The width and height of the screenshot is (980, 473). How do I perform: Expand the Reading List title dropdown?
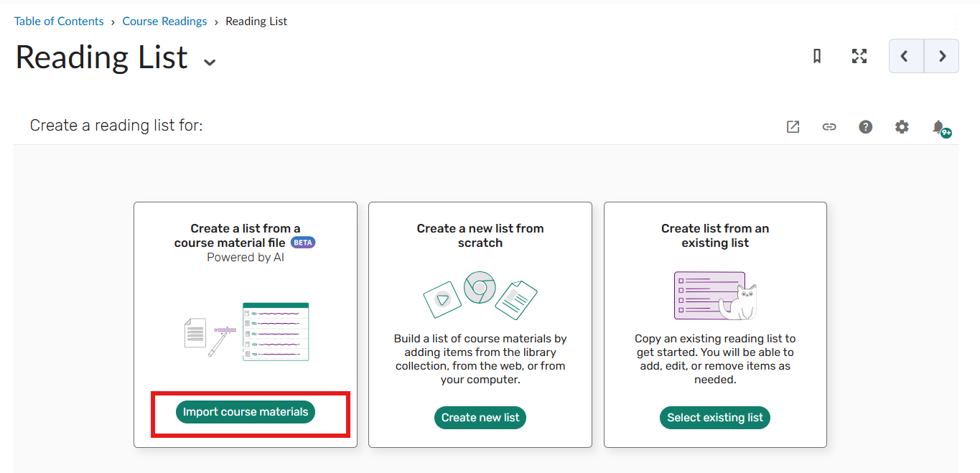coord(210,62)
